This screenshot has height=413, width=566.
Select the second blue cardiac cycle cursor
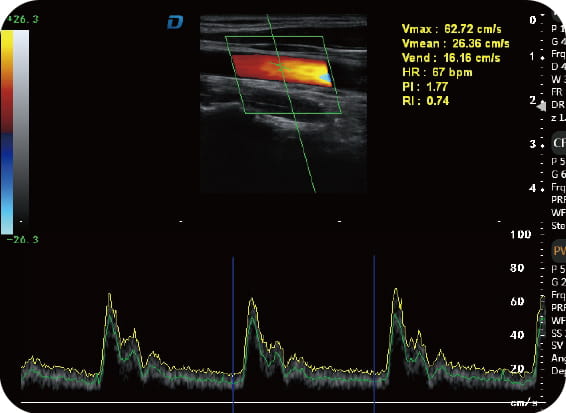point(374,334)
